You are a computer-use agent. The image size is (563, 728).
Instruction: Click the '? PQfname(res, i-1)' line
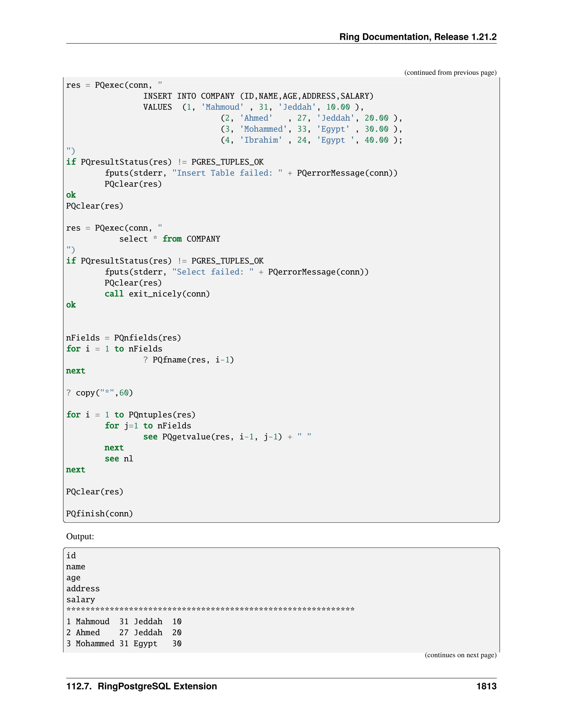[188, 360]
